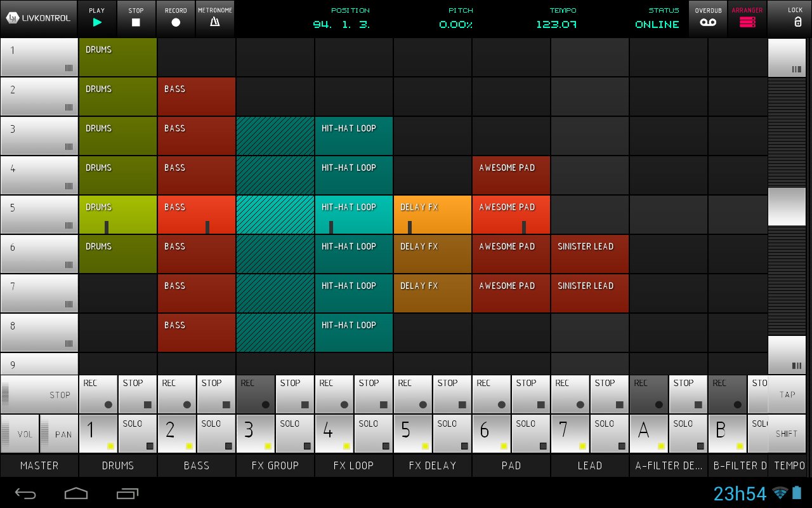Tap the TAP tempo button
Image resolution: width=812 pixels, height=508 pixels.
tap(787, 394)
